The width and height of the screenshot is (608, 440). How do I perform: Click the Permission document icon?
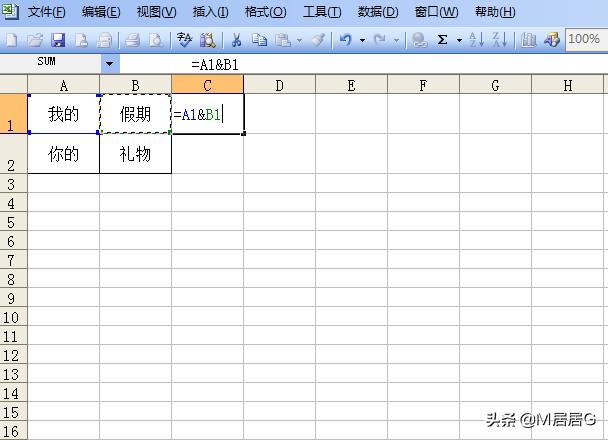(81, 40)
